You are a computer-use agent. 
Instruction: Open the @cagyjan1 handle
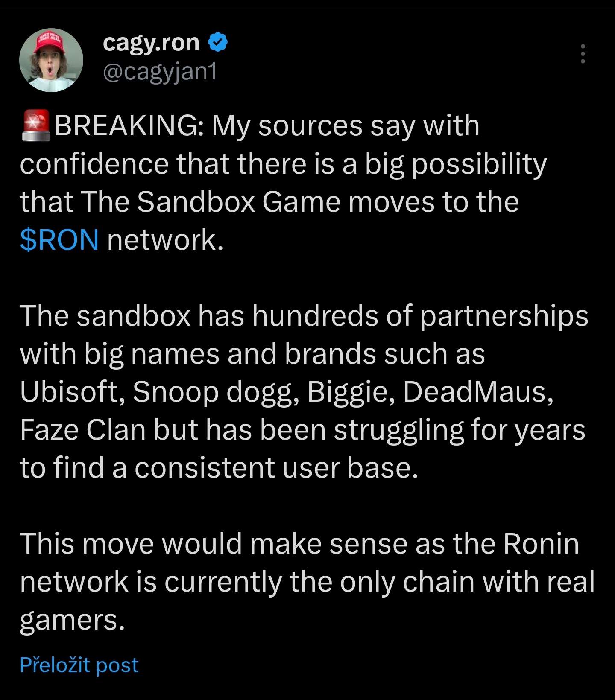coord(160,71)
